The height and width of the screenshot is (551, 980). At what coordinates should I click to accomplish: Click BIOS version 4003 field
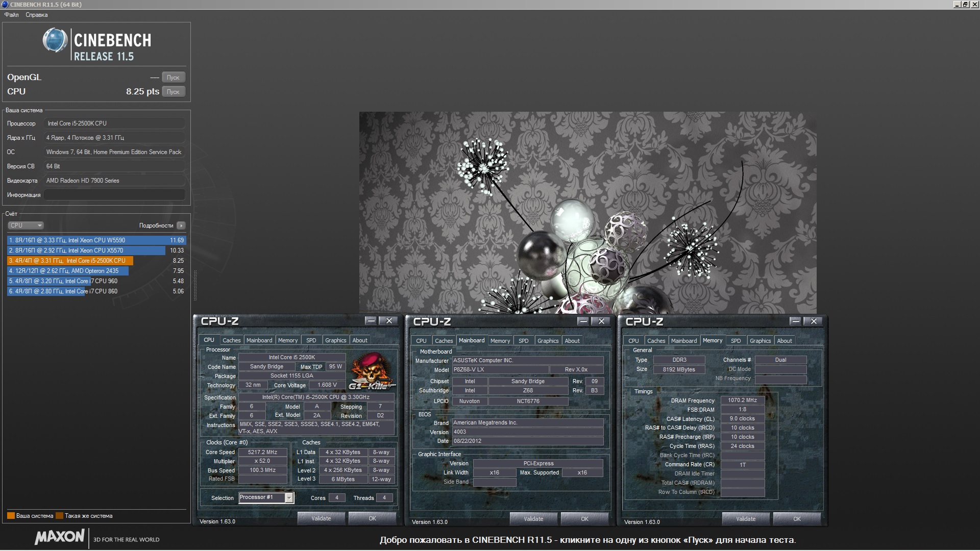[x=528, y=432]
